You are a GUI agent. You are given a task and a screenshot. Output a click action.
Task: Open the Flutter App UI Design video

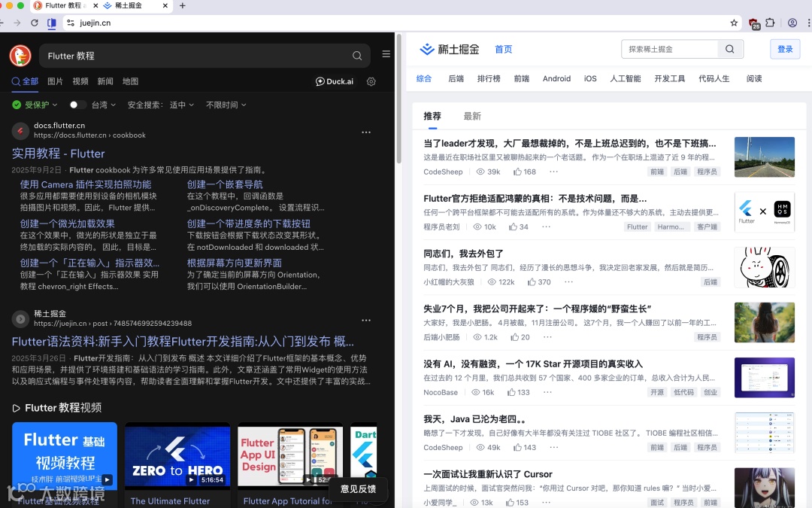290,455
